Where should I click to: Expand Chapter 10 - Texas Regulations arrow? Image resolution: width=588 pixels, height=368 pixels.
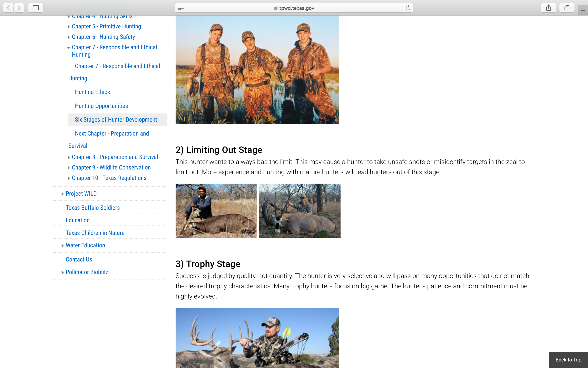click(x=69, y=178)
